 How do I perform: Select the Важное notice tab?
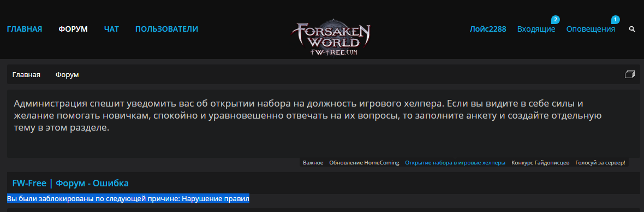[313, 163]
